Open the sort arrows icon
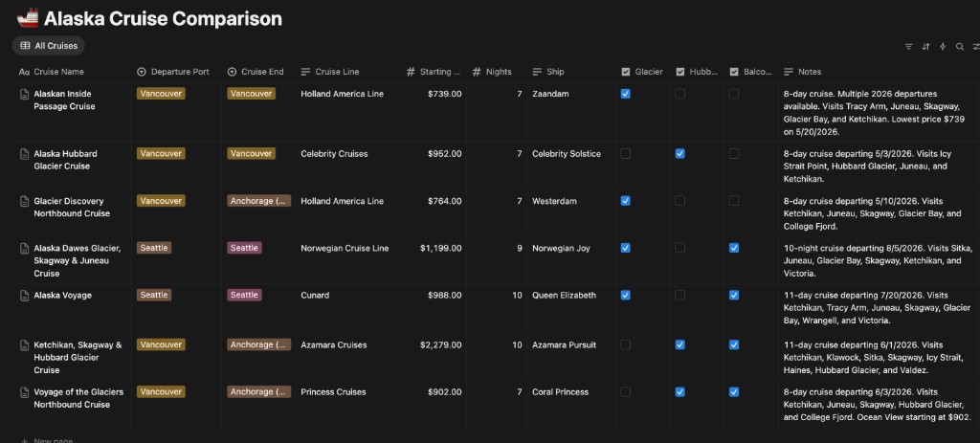The image size is (980, 443). click(x=925, y=46)
